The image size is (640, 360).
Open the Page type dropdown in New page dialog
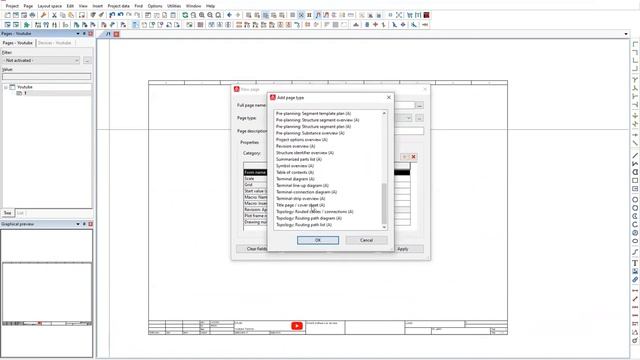409,118
